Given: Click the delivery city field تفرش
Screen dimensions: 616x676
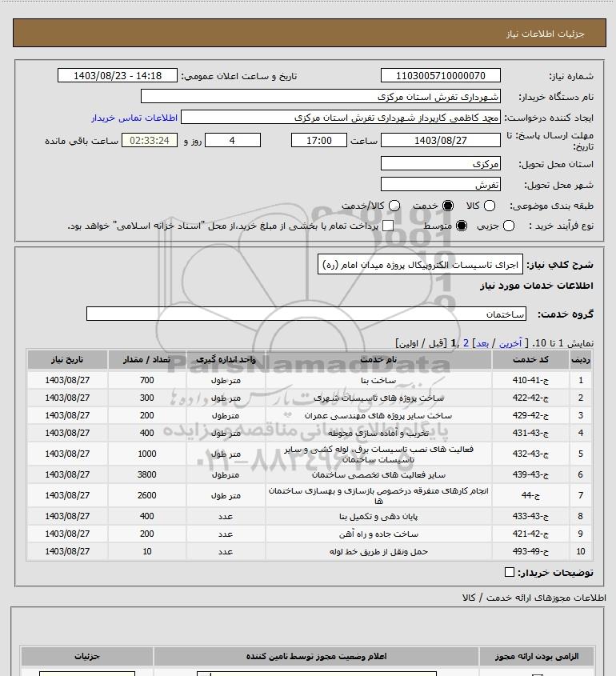Looking at the screenshot, I should [441, 184].
